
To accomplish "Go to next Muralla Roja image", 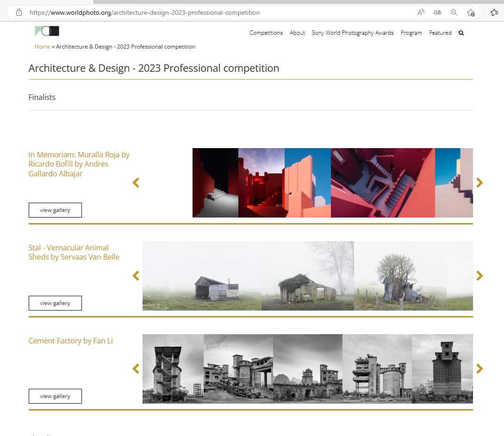I will pos(479,183).
